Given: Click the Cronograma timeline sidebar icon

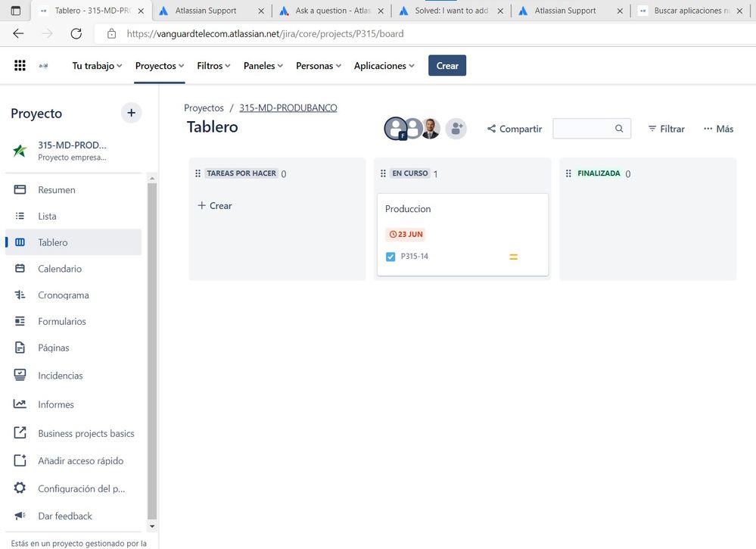Looking at the screenshot, I should (20, 295).
